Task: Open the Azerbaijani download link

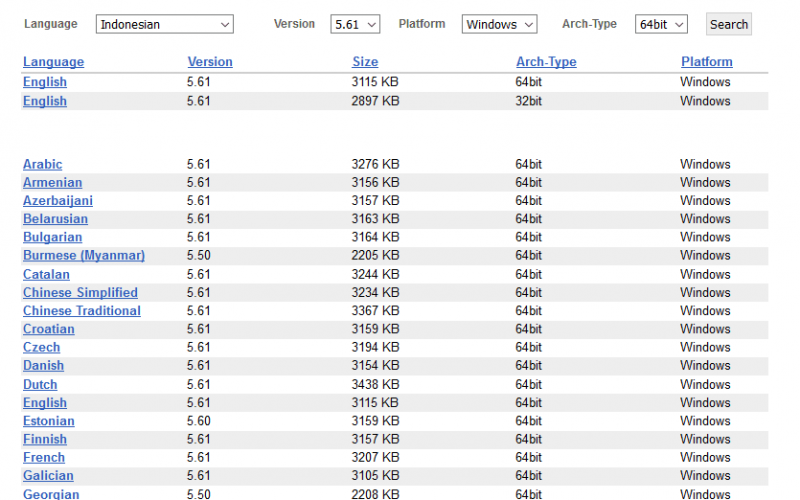Action: click(58, 201)
